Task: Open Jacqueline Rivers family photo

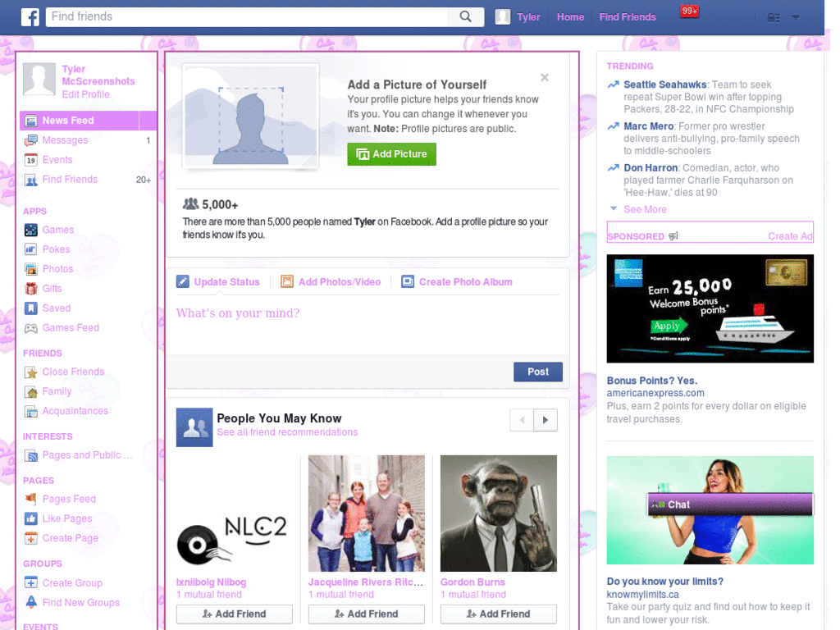Action: pyautogui.click(x=367, y=514)
